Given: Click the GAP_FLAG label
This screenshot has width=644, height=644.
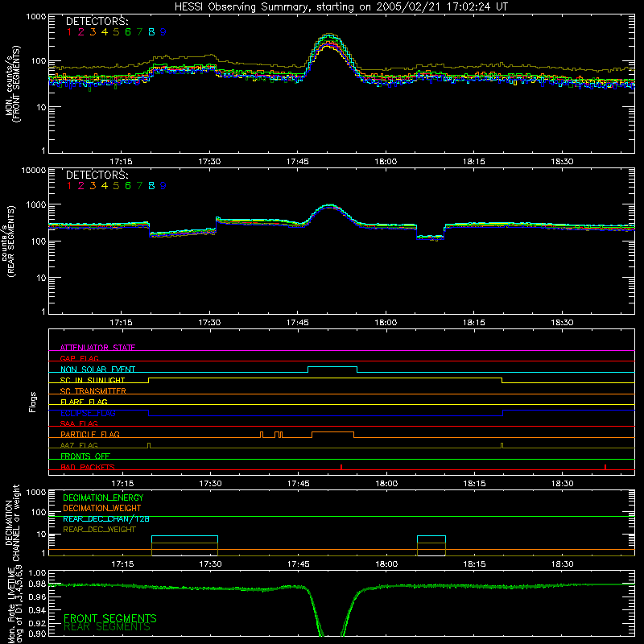Looking at the screenshot, I should coord(79,358).
